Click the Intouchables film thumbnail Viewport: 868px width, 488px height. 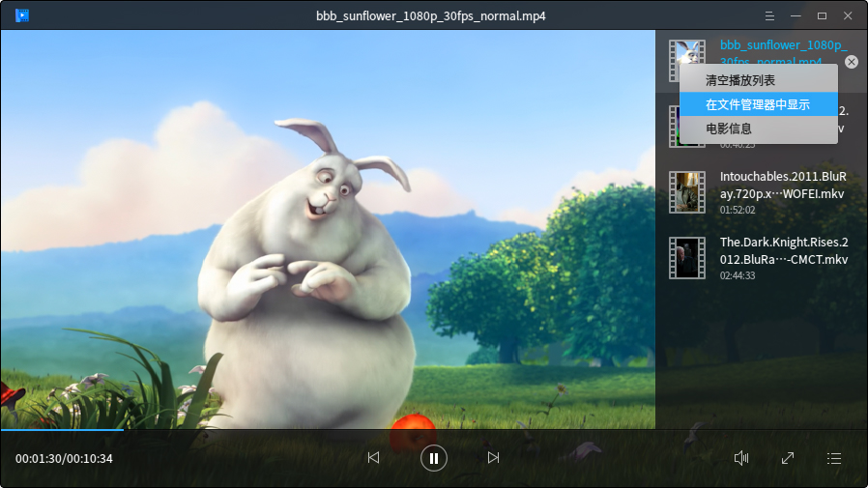pyautogui.click(x=687, y=192)
